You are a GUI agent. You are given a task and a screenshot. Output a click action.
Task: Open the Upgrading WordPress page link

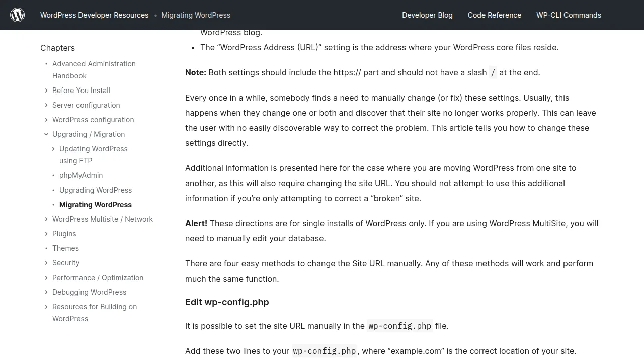96,190
